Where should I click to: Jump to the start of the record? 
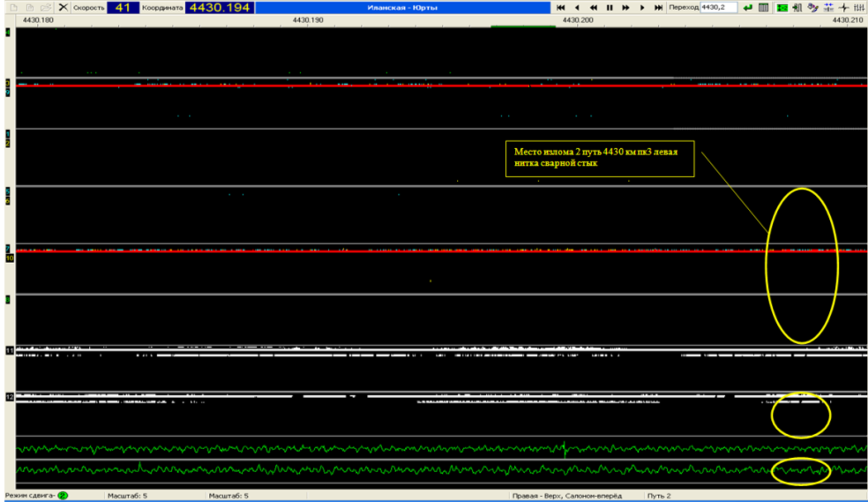[560, 7]
